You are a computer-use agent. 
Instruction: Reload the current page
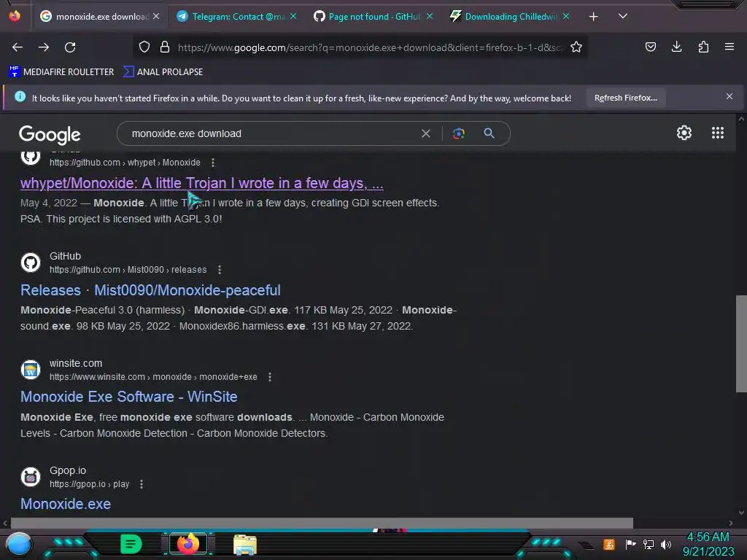(x=70, y=47)
